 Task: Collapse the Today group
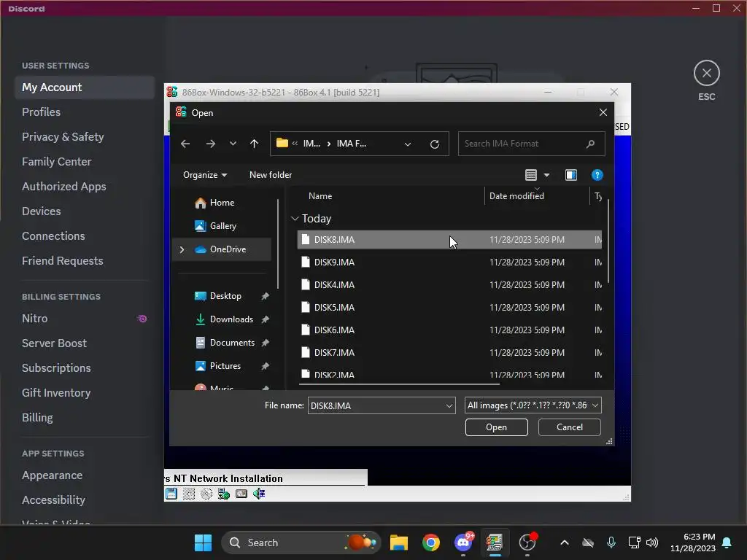[295, 219]
